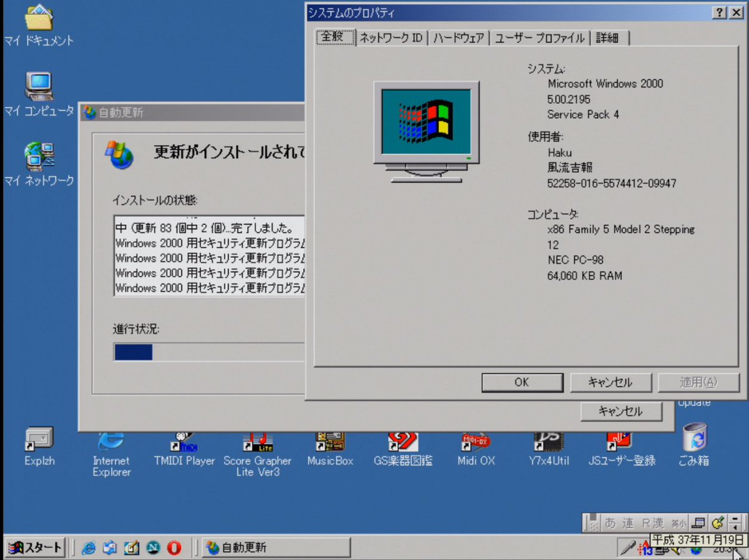Open the IME pad icon on language bar
The image size is (749, 560).
[700, 523]
